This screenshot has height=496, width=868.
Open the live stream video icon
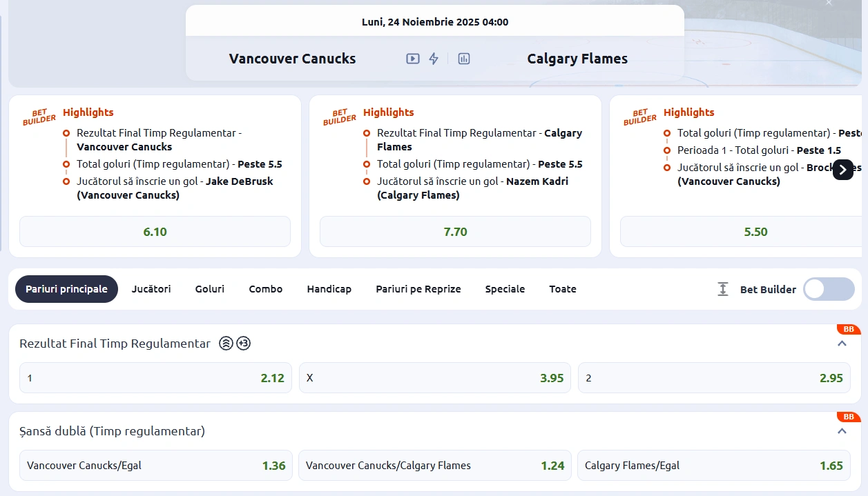[413, 59]
